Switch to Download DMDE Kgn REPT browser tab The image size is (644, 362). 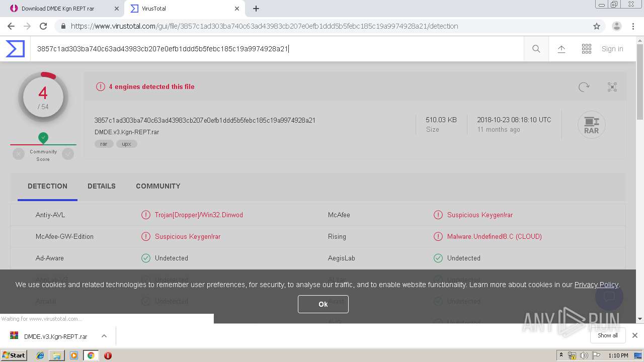pyautogui.click(x=63, y=9)
